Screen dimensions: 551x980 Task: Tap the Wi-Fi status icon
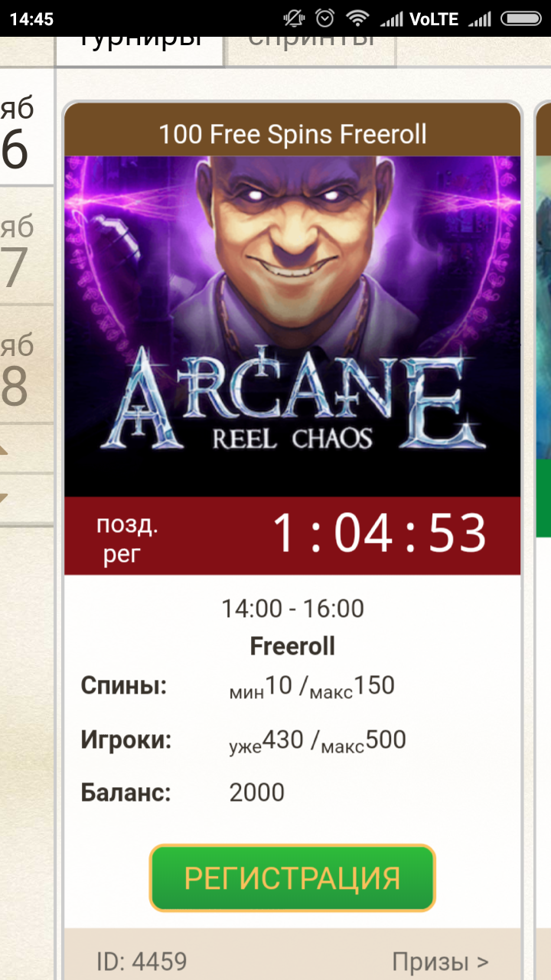[356, 18]
